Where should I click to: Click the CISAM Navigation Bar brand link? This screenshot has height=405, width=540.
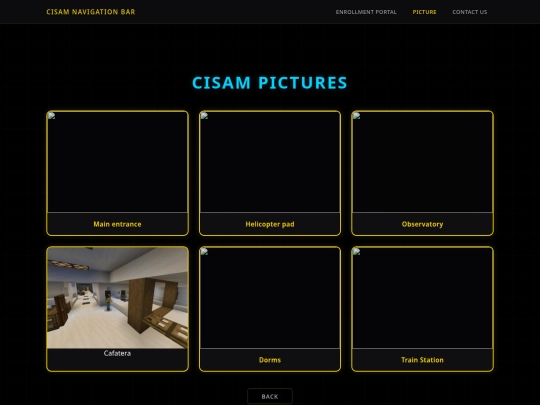point(91,12)
